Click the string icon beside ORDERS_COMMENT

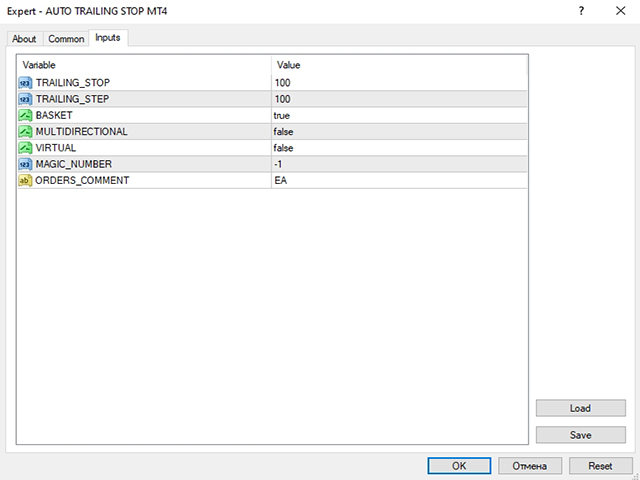pos(25,180)
